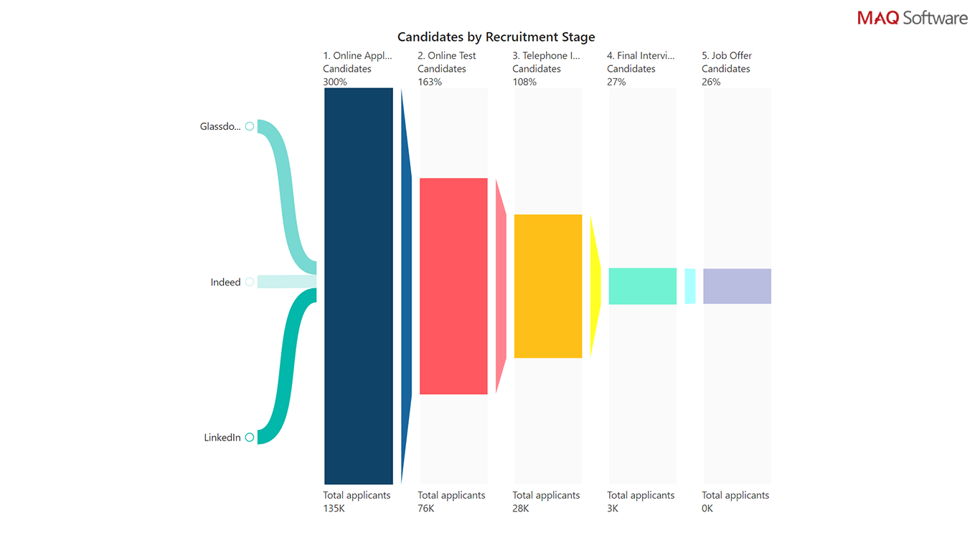Click the 2. Online Test stage header
Viewport: 980px width, 551px height.
coord(447,55)
